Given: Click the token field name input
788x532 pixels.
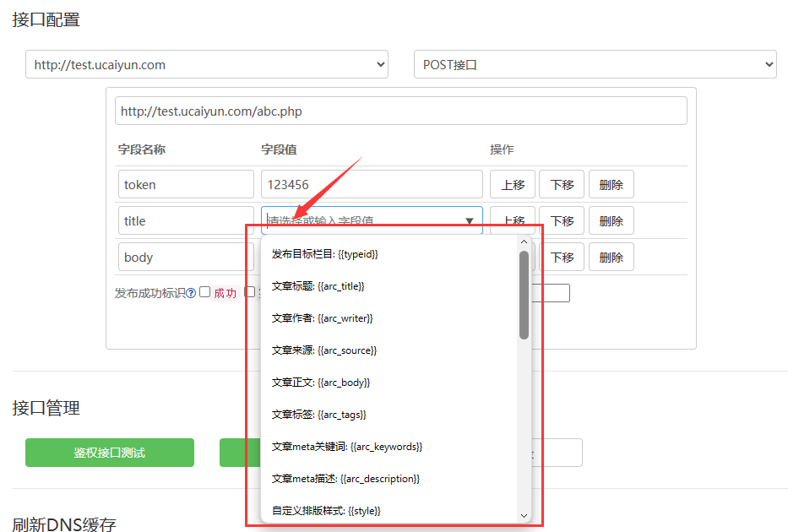Looking at the screenshot, I should pyautogui.click(x=186, y=184).
